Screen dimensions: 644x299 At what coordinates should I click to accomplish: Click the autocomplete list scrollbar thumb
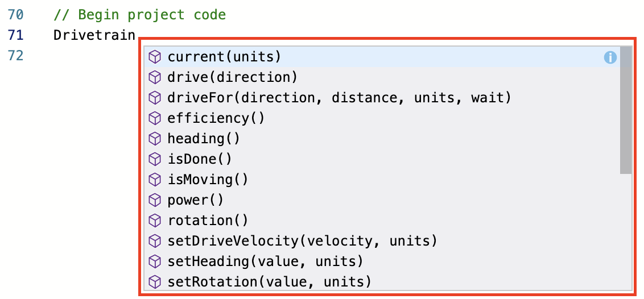pos(625,110)
